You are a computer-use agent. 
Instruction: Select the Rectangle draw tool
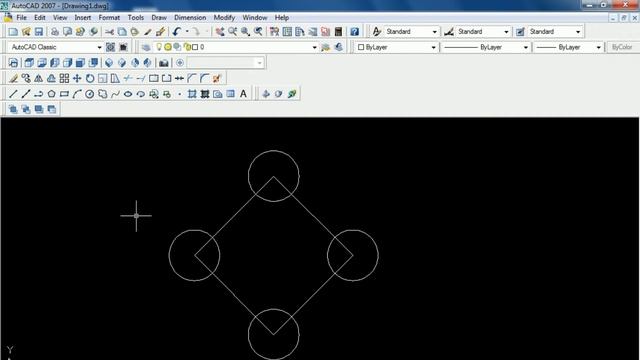64,94
